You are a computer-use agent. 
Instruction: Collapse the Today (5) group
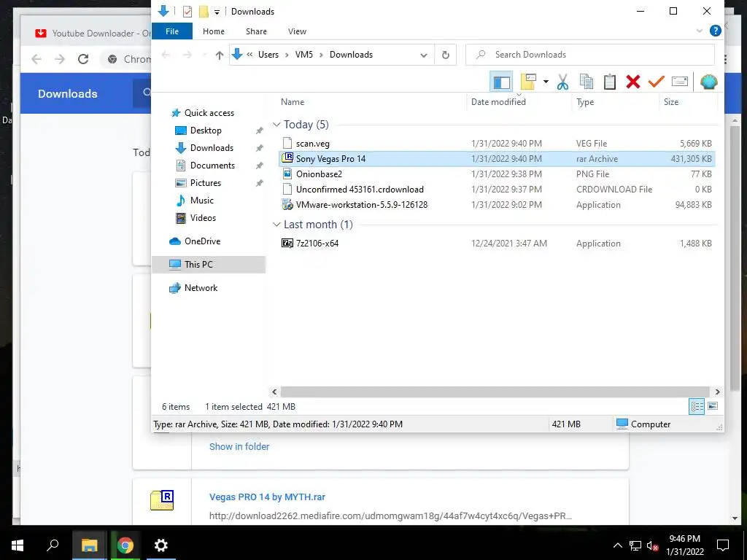point(276,124)
